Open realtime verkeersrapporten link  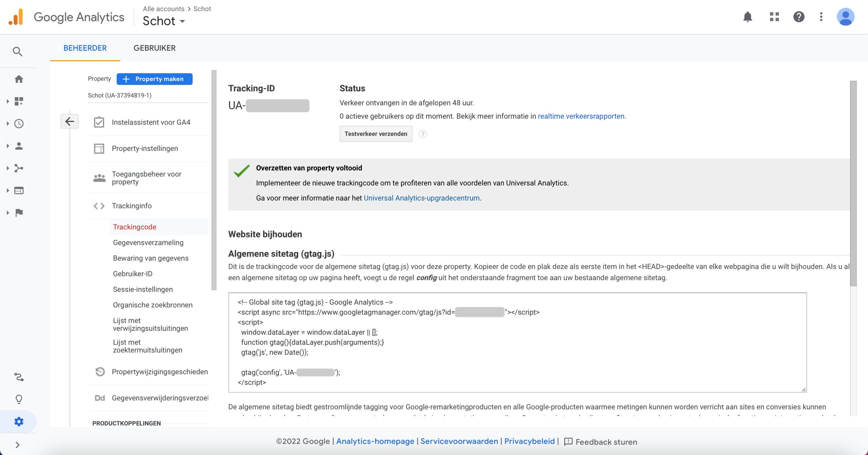pos(581,116)
